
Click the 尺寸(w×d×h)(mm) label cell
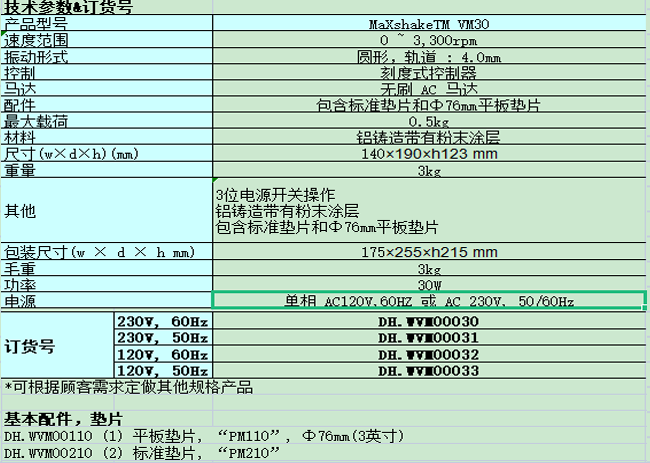click(x=107, y=153)
